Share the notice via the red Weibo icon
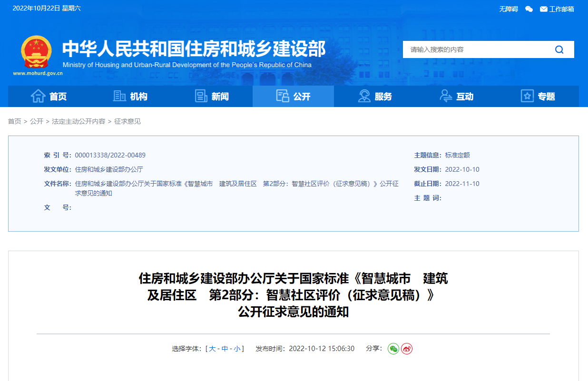This screenshot has width=588, height=381. click(406, 348)
